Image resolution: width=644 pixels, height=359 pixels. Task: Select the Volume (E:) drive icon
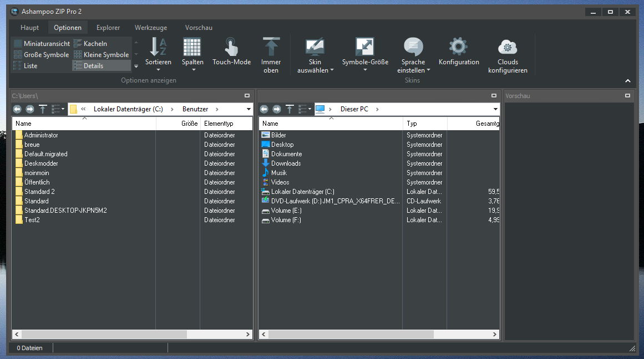click(x=266, y=211)
